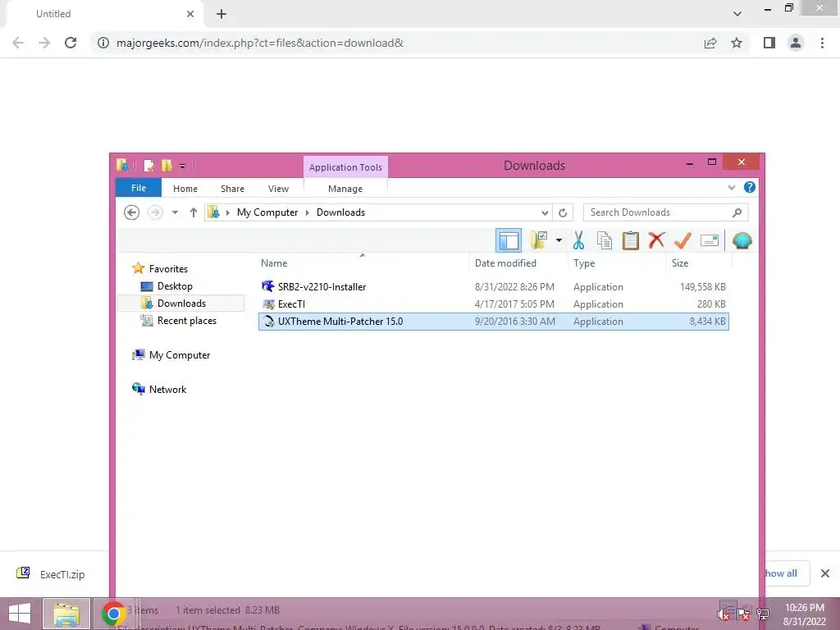
Task: Go up one folder level
Action: pos(194,212)
